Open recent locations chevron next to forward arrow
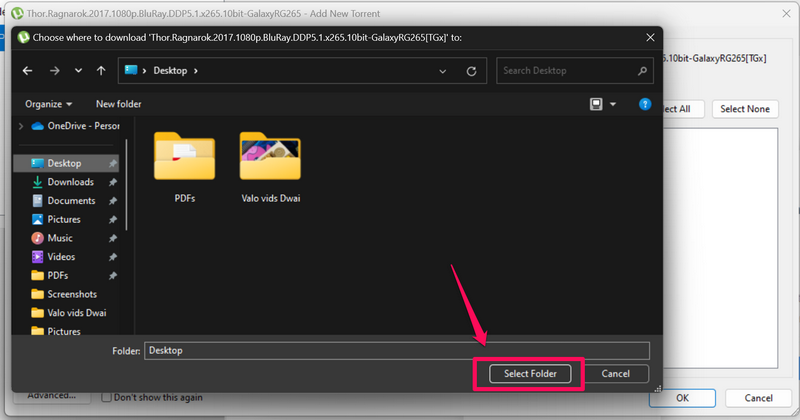 (78, 71)
